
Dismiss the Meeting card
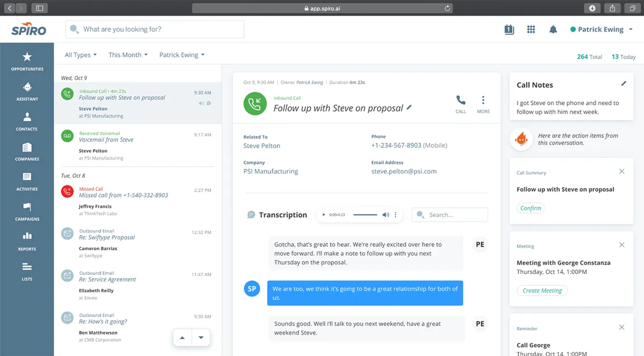(621, 245)
